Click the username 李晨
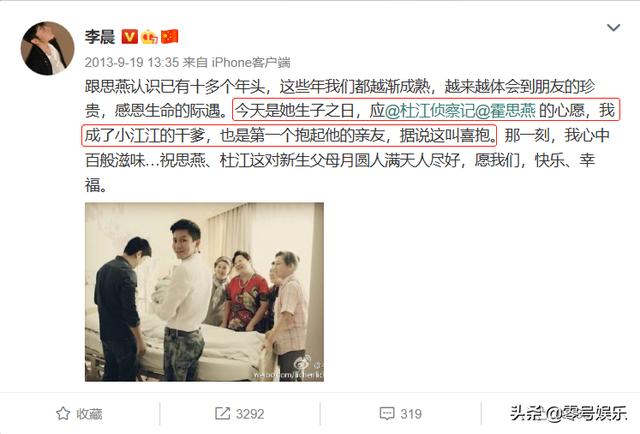Screen dimensions: 640x434 (x=100, y=37)
